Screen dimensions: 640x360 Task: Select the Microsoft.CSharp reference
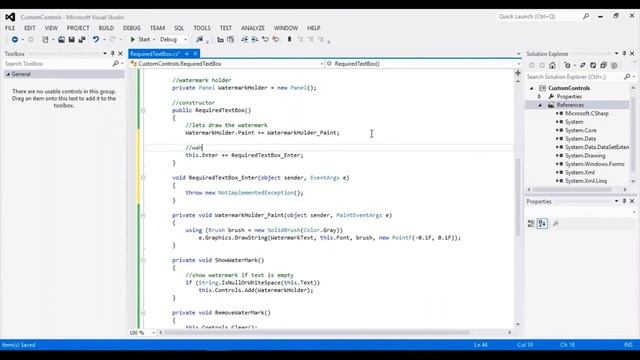pyautogui.click(x=587, y=113)
